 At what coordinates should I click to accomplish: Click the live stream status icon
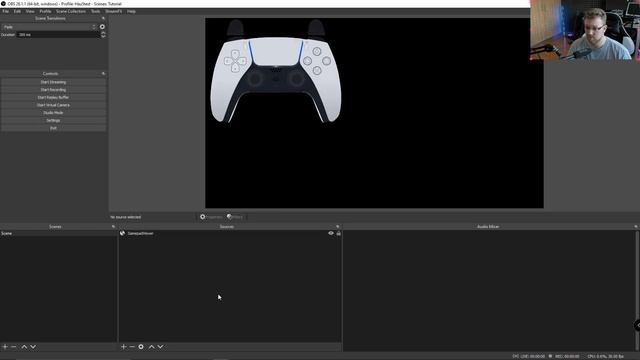[516, 356]
